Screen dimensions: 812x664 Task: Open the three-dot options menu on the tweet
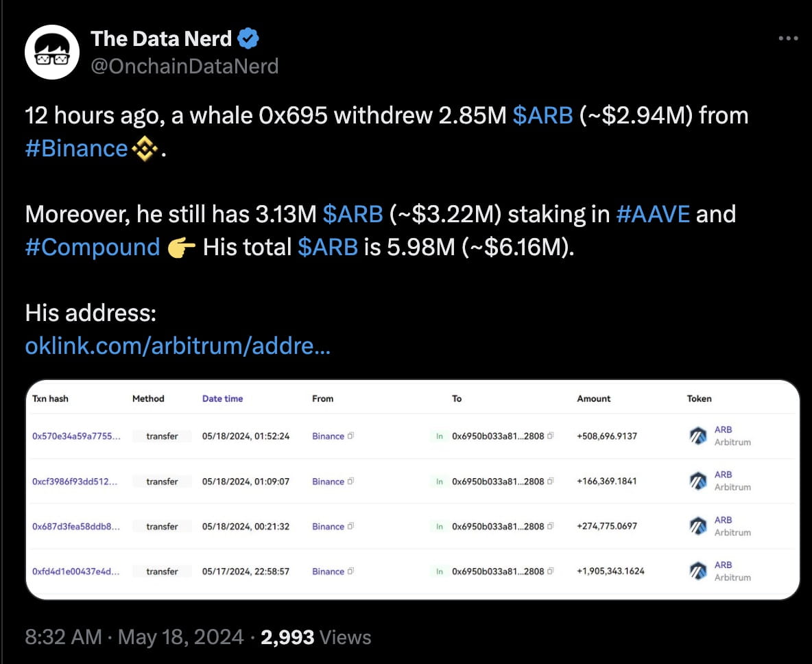[x=787, y=38]
